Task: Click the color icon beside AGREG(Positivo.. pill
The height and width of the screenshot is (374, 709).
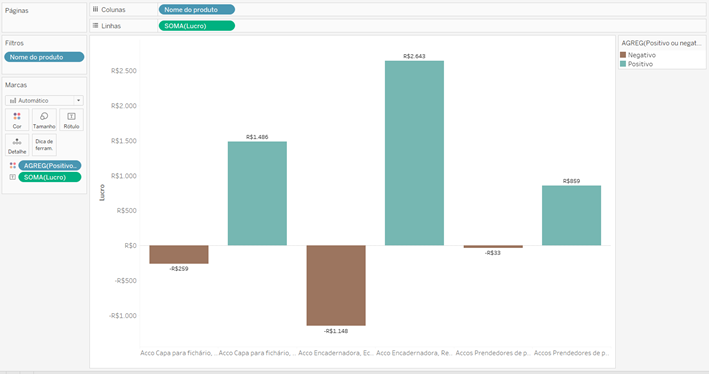Action: [x=13, y=166]
